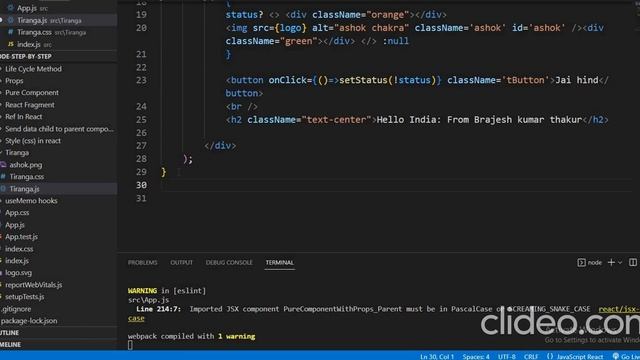Switch to the Debug Console tab

coord(229,262)
